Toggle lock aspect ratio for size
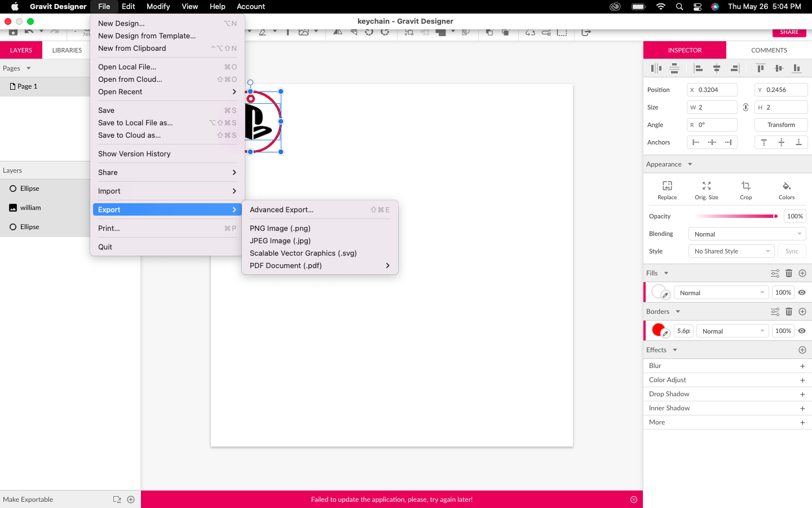This screenshot has height=508, width=812. click(745, 107)
